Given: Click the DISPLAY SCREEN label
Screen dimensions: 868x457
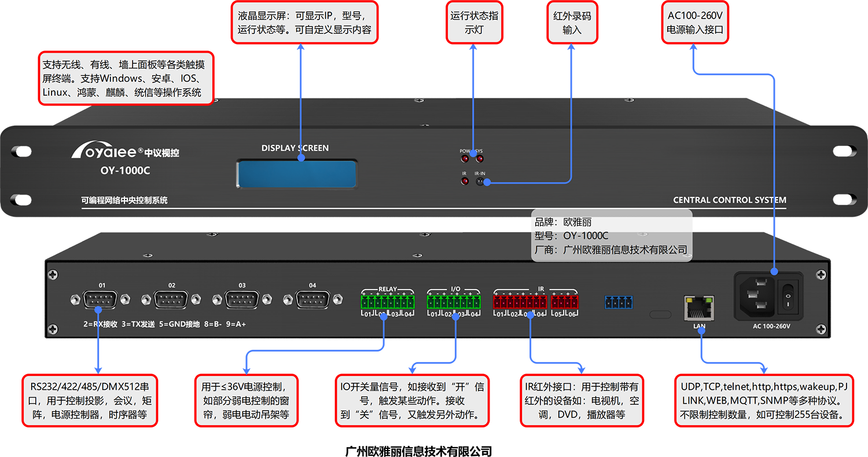Looking at the screenshot, I should pos(295,148).
